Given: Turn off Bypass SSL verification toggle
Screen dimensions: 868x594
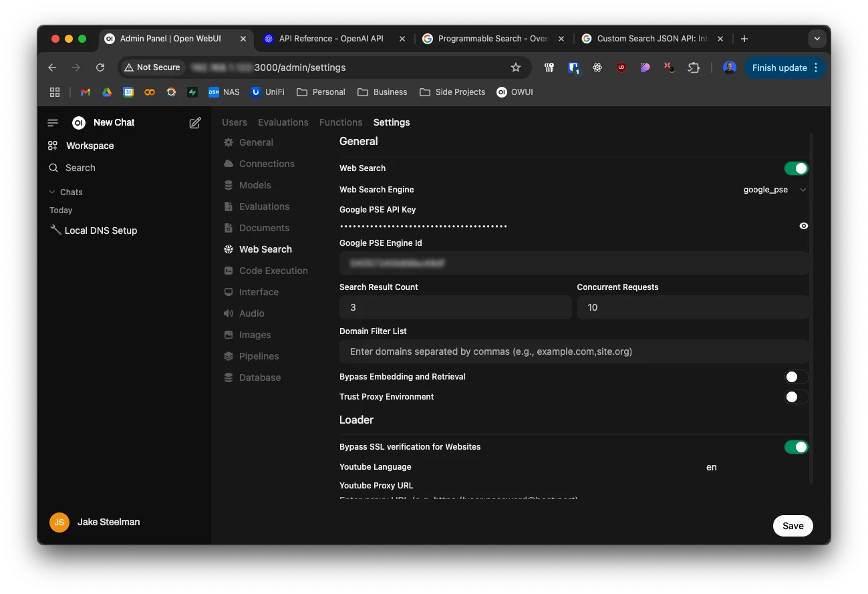Looking at the screenshot, I should pos(797,447).
